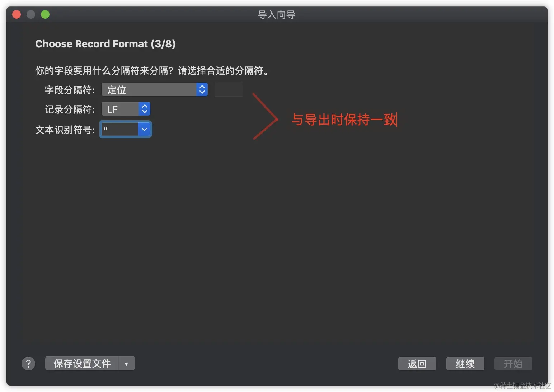Open the small arrow next to 保存设置文件
Viewport: 554px width, 392px height.
(x=127, y=364)
